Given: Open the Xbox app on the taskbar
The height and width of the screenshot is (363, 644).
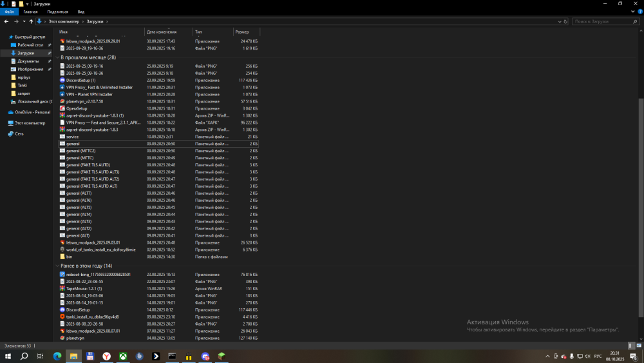Looking at the screenshot, I should tap(123, 356).
